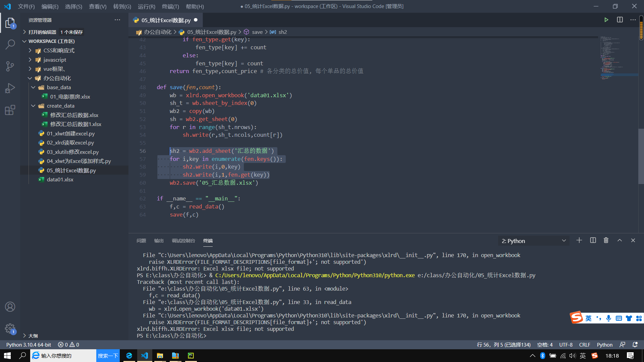This screenshot has width=644, height=362.
Task: Click the Python language mode status item
Action: click(604, 345)
